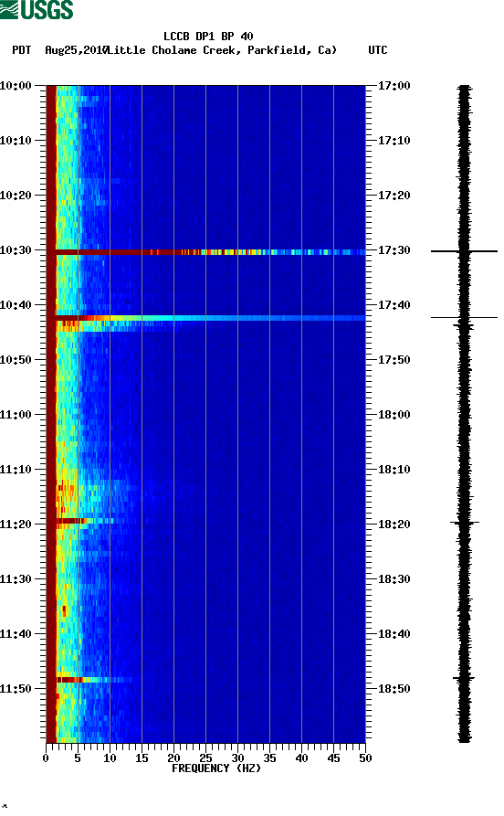This screenshot has width=504, height=816.
Task: Select the title text 'LCCB DP1 BP 40'
Action: [x=208, y=37]
